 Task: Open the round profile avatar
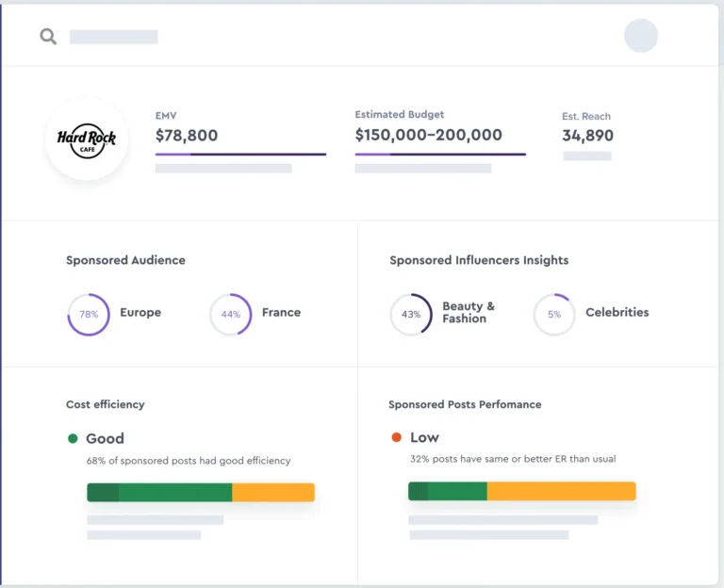coord(641,36)
